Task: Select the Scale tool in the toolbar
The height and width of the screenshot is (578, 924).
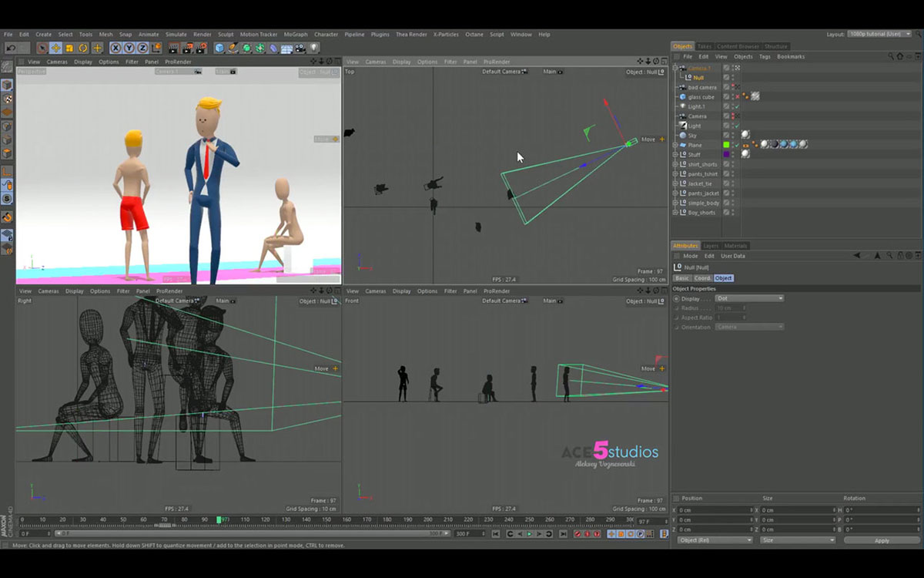Action: click(x=69, y=48)
